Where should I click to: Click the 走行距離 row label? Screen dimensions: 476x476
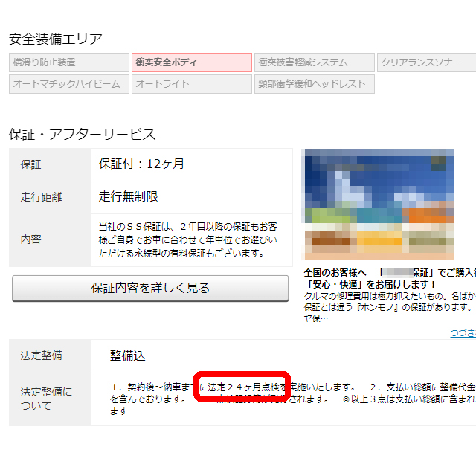[41, 197]
